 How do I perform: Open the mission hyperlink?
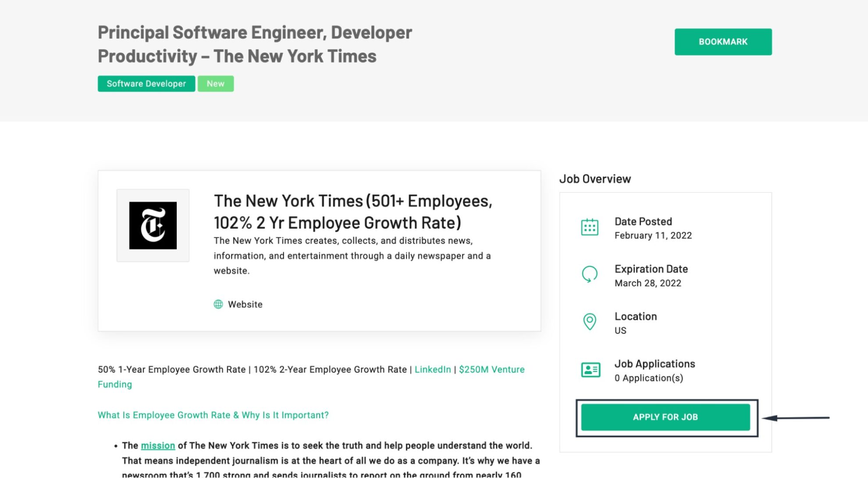coord(158,445)
